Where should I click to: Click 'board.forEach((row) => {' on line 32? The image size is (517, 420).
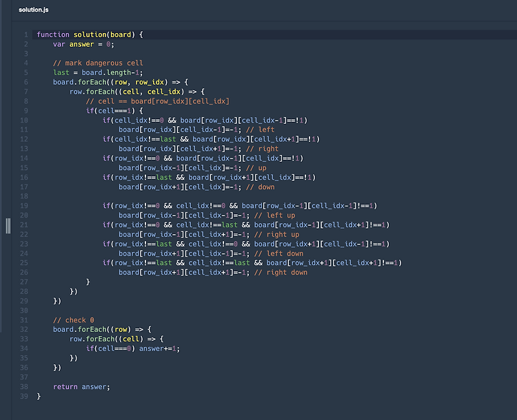(102, 329)
